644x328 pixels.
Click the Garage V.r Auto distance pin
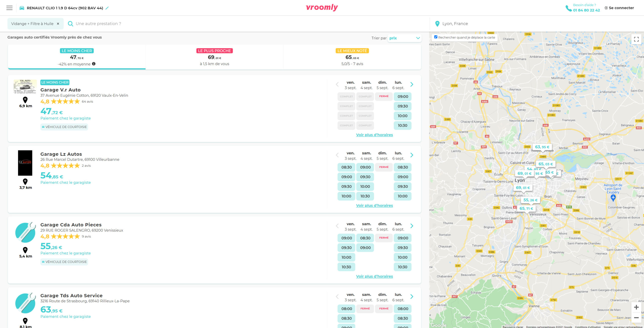coord(25,100)
